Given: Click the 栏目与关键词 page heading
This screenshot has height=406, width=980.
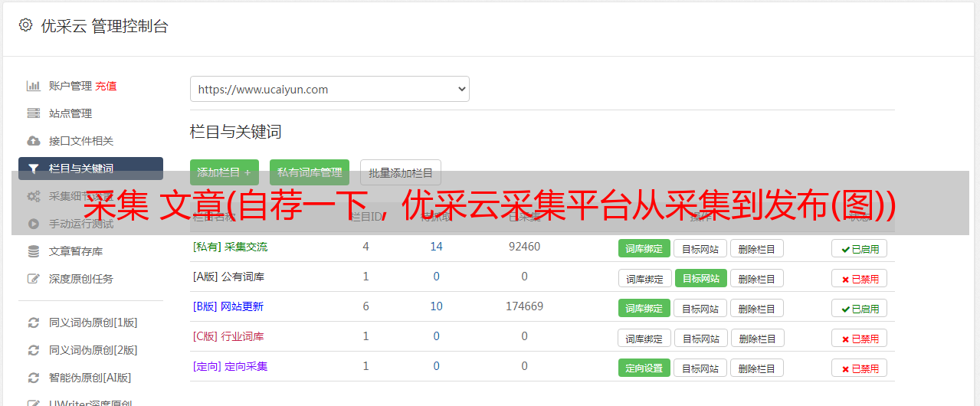Looking at the screenshot, I should tap(236, 132).
